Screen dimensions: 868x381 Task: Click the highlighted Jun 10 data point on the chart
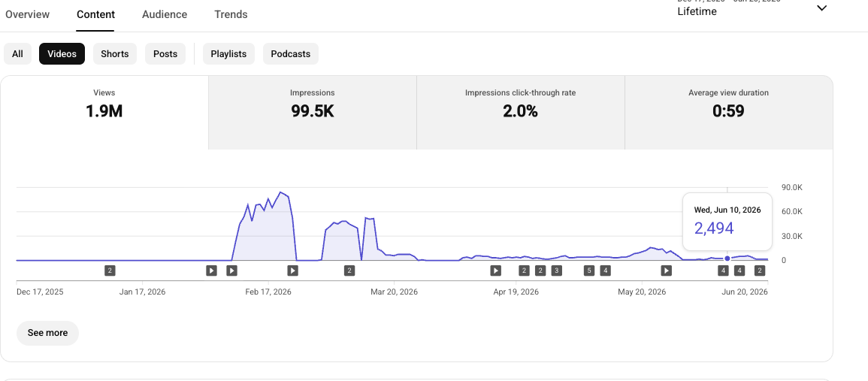click(727, 259)
